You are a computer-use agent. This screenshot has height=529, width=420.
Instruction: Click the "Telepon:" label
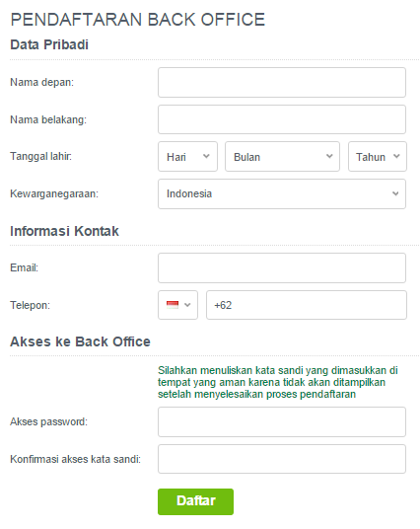30,305
